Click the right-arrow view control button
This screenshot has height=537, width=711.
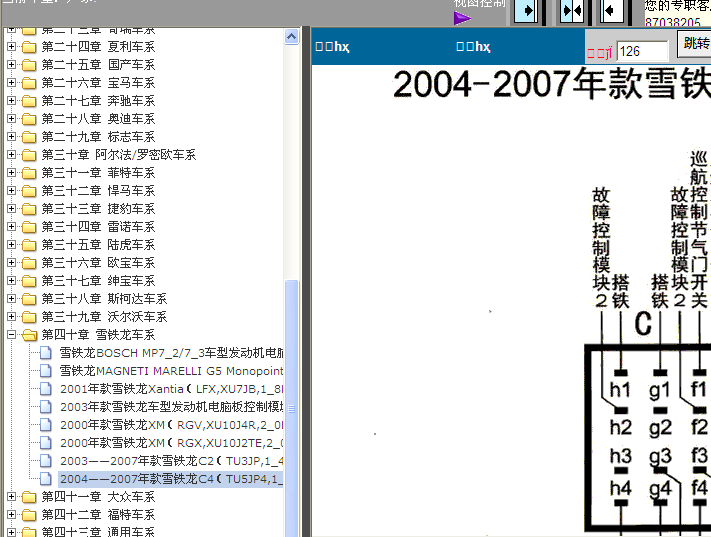(x=528, y=10)
